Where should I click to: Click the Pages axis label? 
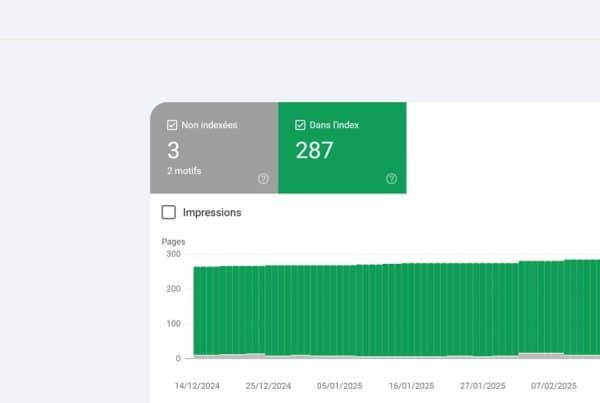[x=173, y=242]
